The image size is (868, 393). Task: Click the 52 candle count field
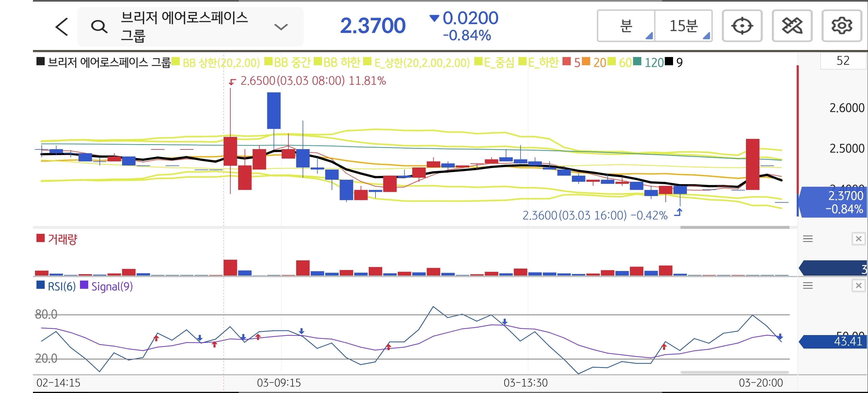click(x=842, y=61)
